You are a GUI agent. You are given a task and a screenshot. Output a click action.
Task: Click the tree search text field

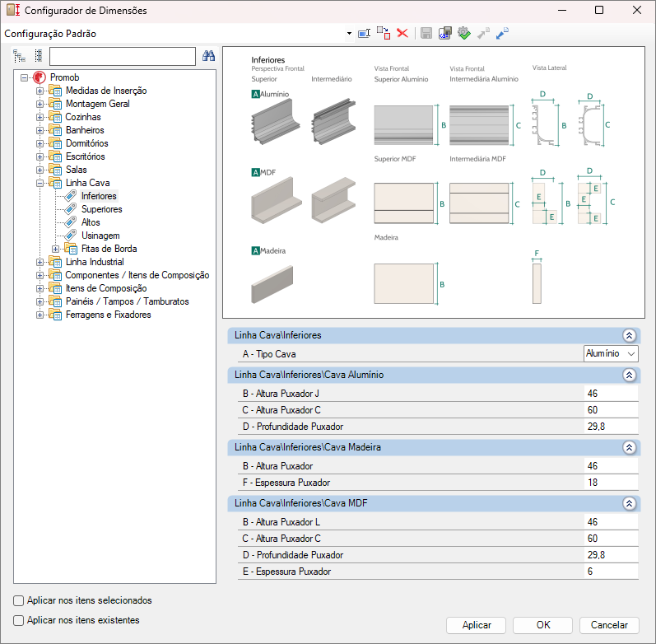tap(122, 56)
